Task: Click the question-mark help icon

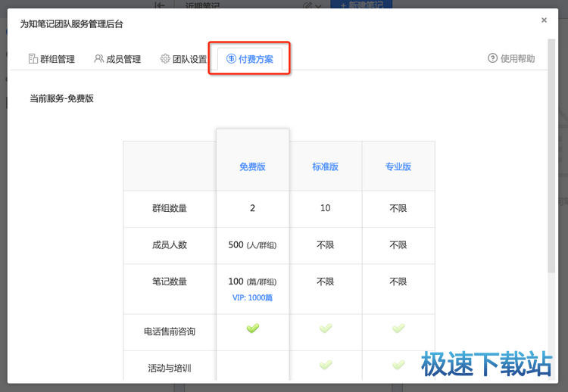Action: (x=492, y=58)
